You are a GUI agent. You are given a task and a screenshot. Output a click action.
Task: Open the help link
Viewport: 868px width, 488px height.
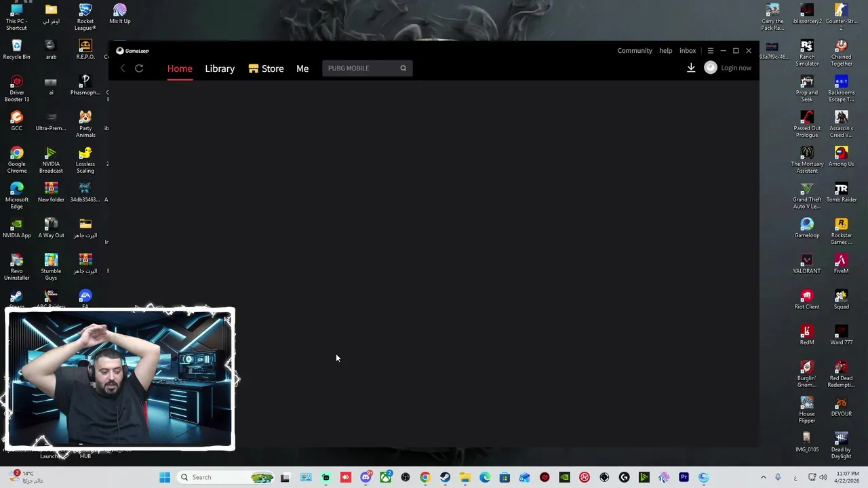666,51
